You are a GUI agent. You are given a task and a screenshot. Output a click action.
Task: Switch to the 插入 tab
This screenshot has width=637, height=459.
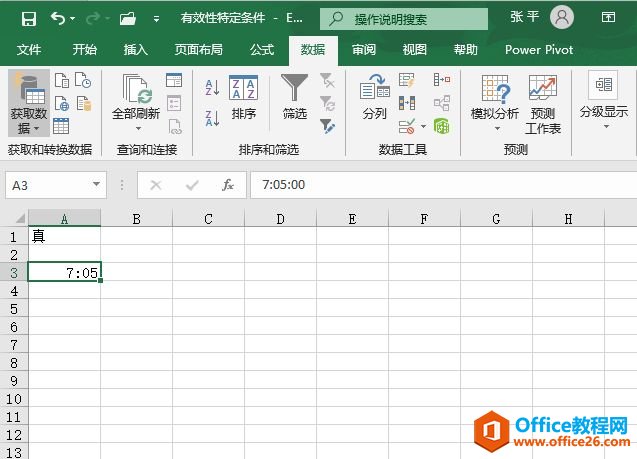tap(136, 50)
